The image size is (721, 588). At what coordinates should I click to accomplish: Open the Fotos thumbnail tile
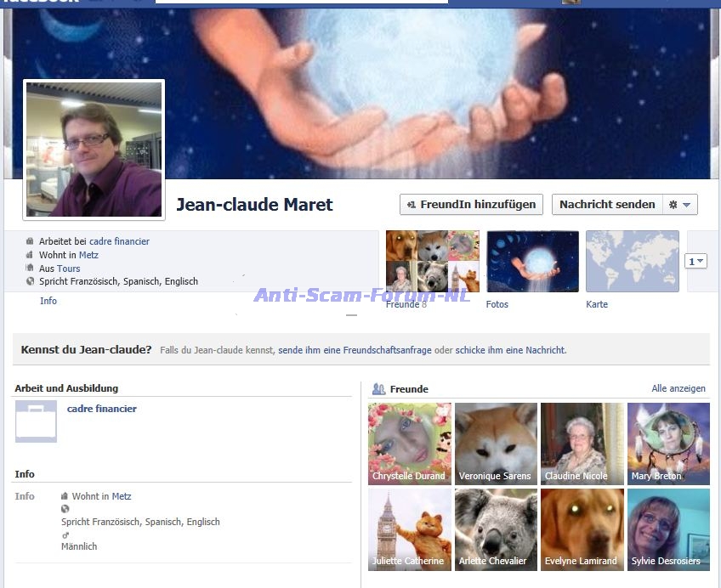[532, 261]
